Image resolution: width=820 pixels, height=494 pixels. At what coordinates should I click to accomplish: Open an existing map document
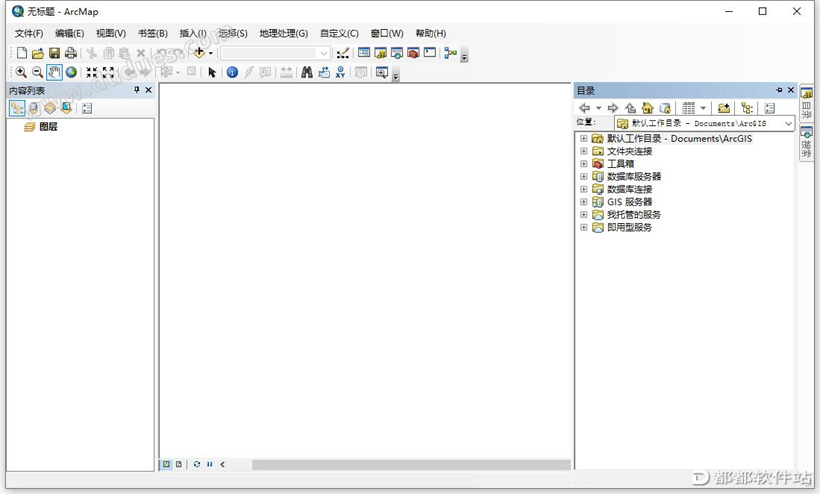pyautogui.click(x=38, y=53)
